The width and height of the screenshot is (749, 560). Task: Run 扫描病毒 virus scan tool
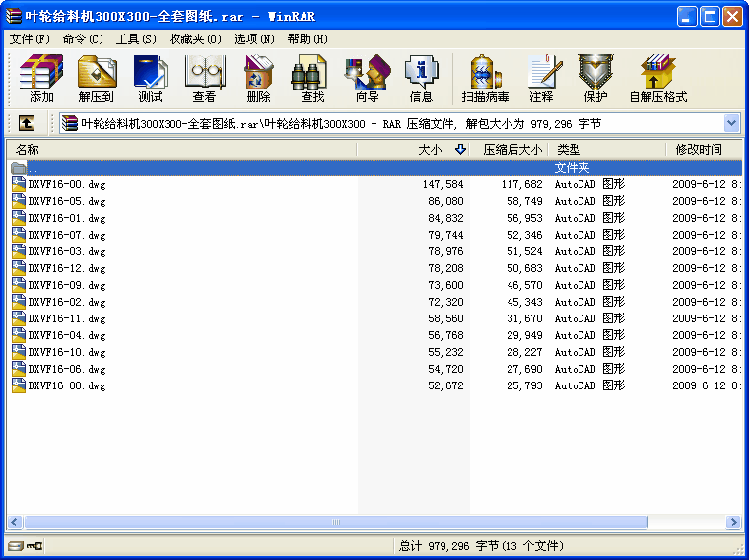(x=485, y=79)
